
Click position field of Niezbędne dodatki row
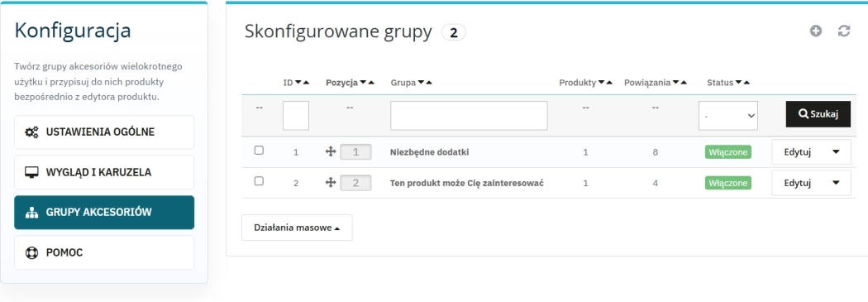click(355, 152)
